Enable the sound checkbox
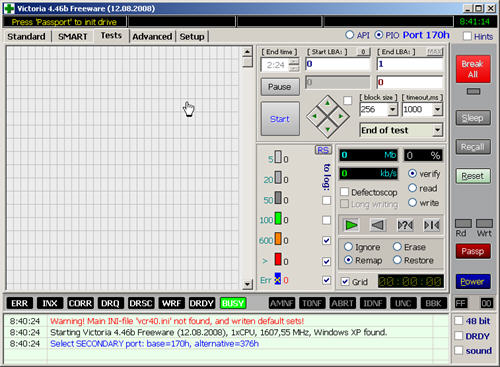 point(459,350)
